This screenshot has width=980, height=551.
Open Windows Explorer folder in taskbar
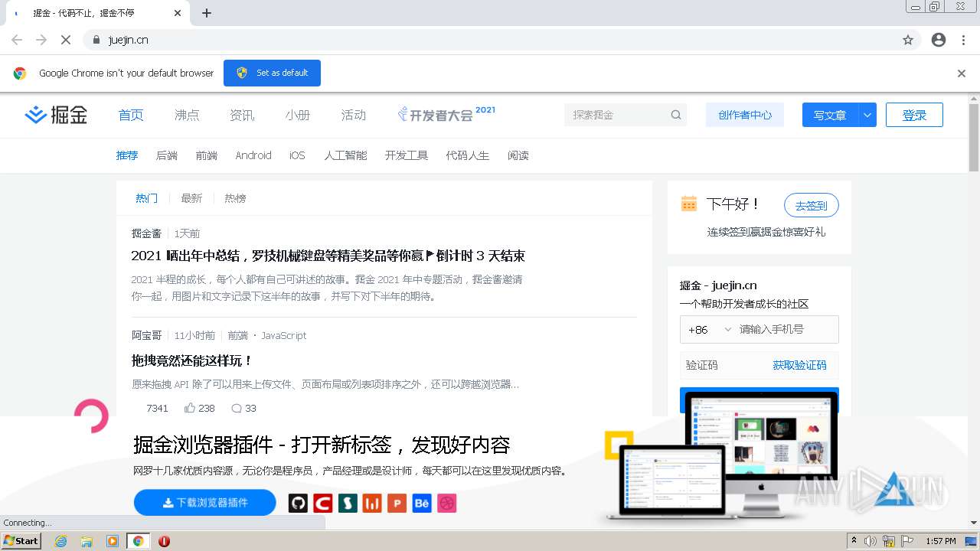[x=87, y=541]
